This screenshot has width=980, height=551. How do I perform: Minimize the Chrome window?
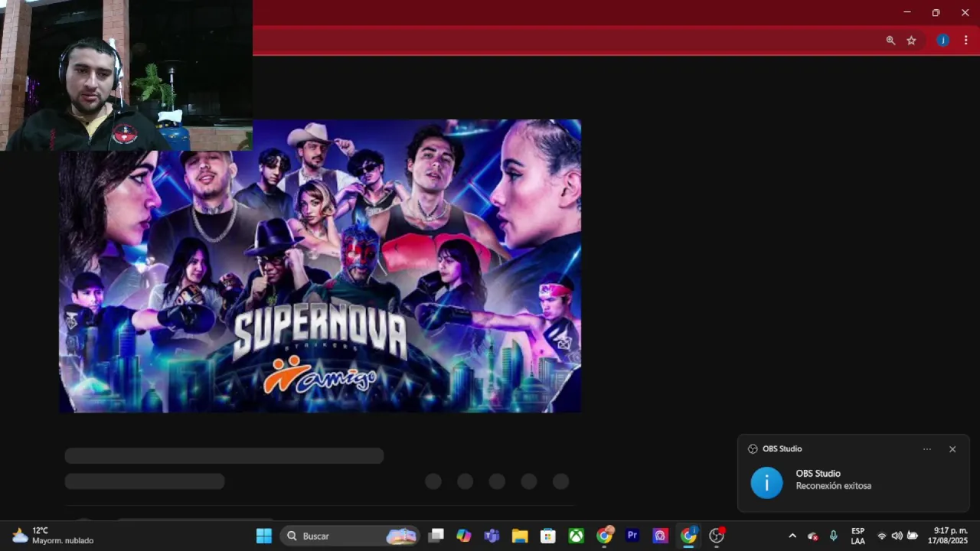pos(907,12)
